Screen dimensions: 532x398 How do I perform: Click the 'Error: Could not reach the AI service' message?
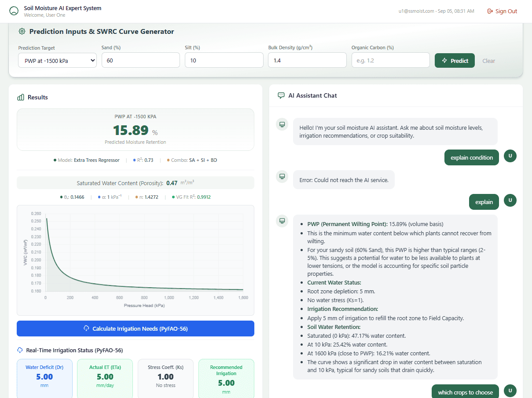[x=344, y=180]
